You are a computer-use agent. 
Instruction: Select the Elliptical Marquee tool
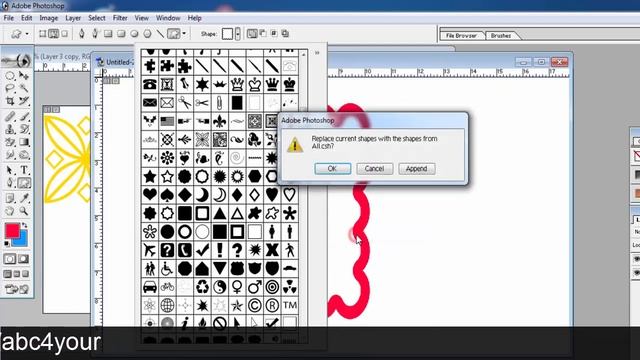tap(10, 76)
